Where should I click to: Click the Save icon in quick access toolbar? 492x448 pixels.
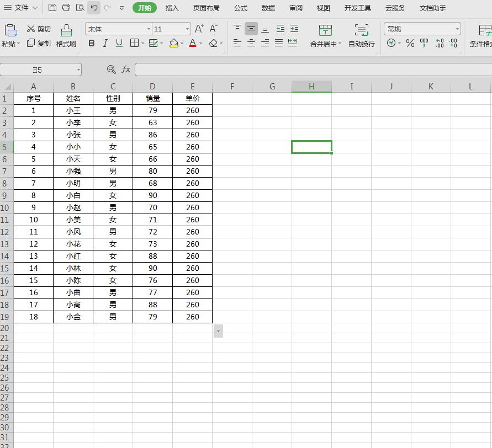52,8
